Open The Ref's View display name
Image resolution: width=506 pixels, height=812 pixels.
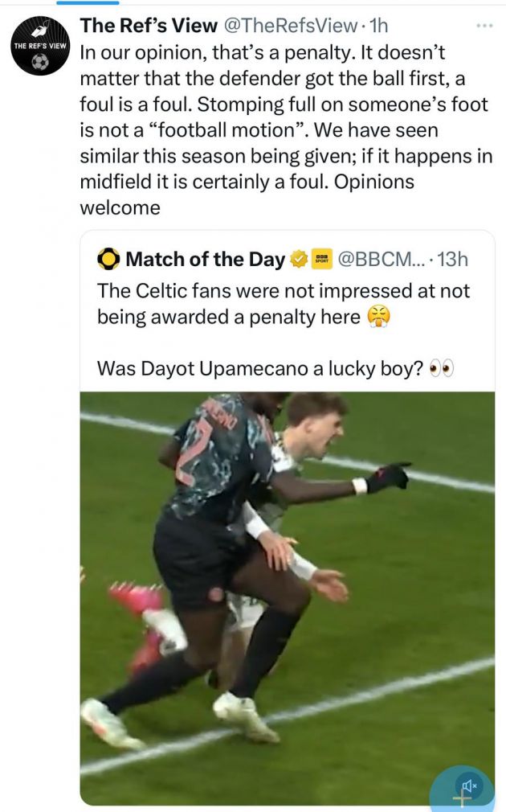149,26
